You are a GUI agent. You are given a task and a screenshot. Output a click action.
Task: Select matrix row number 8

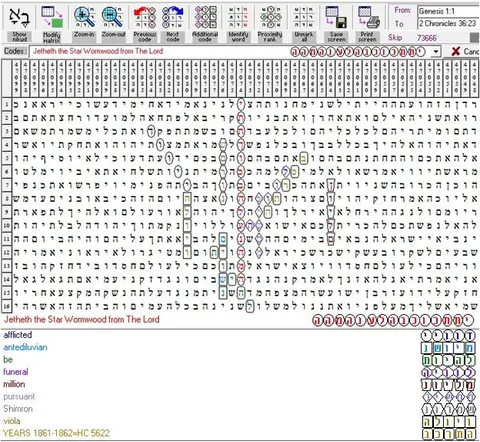(7, 199)
